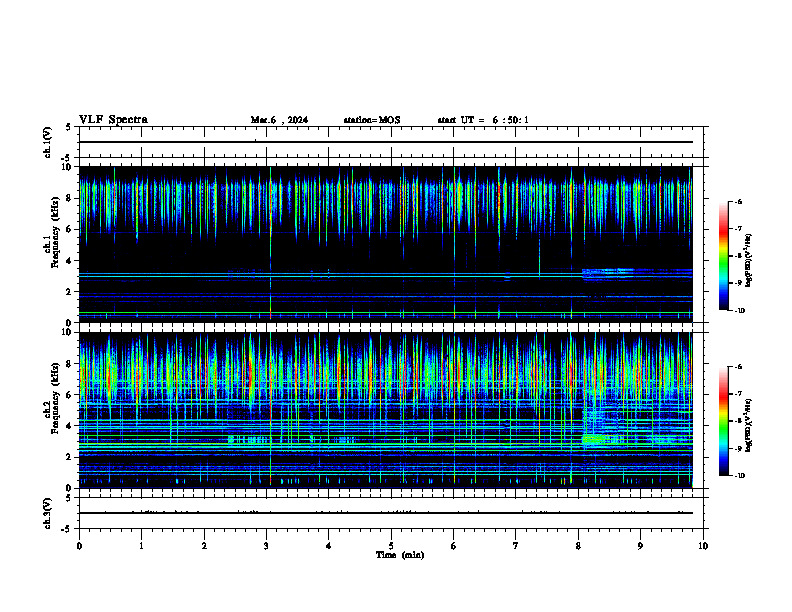Click the "Time (min)" x-axis title
The height and width of the screenshot is (612, 792).
click(400, 555)
